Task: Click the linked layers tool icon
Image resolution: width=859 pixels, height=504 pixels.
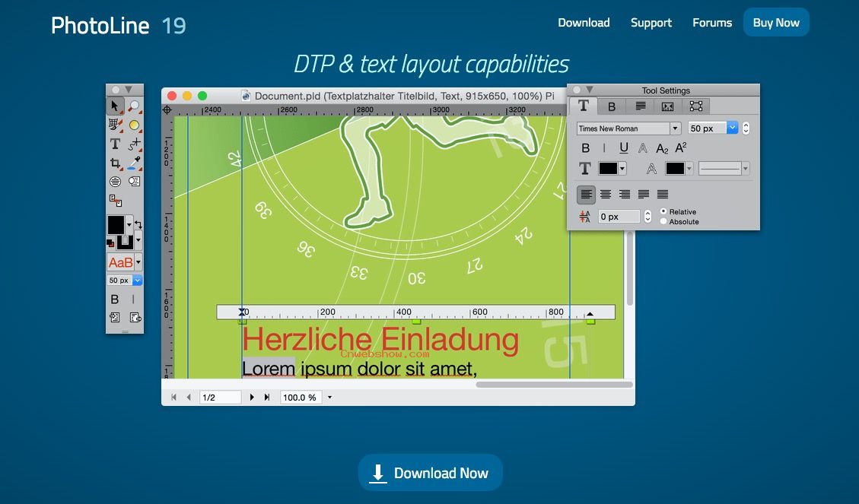Action: (115, 200)
